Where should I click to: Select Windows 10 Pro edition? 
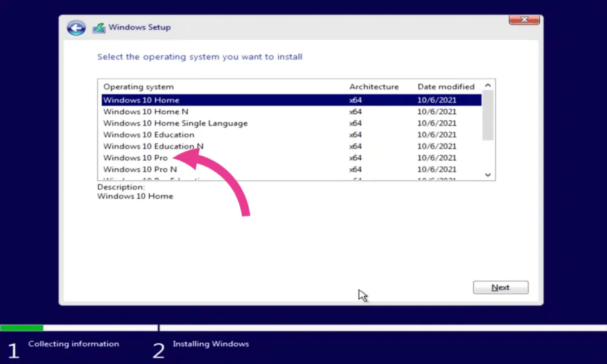[291, 158]
